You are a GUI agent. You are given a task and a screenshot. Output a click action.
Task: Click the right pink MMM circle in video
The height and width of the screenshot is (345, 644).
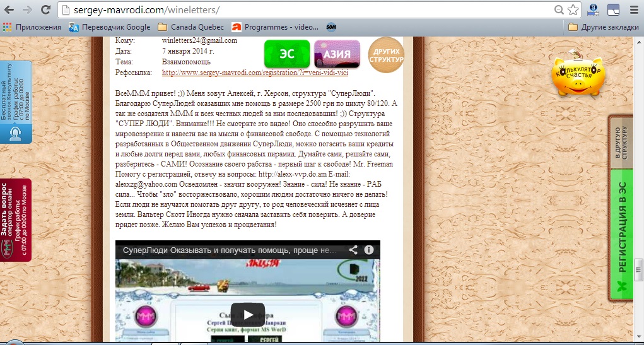(347, 316)
